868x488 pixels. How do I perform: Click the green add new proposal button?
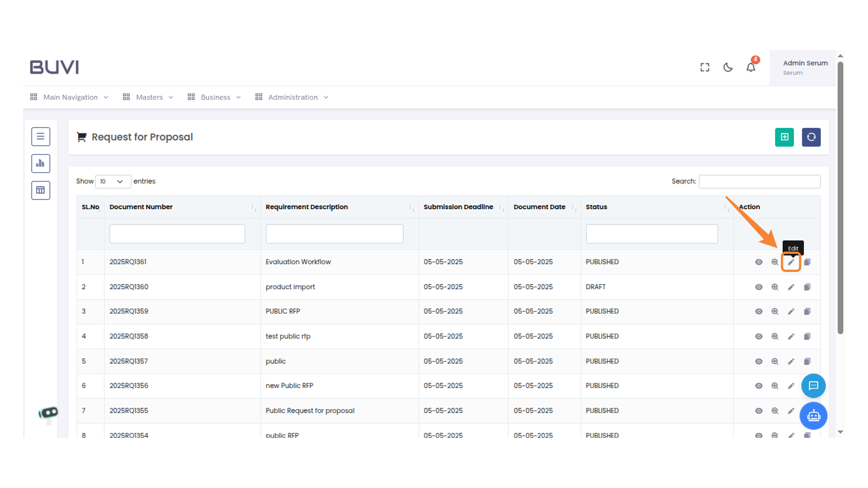tap(784, 137)
